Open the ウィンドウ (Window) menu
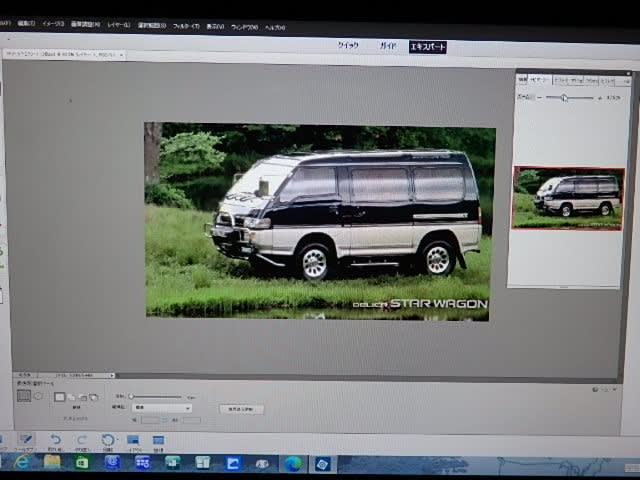The image size is (640, 480). 244,27
